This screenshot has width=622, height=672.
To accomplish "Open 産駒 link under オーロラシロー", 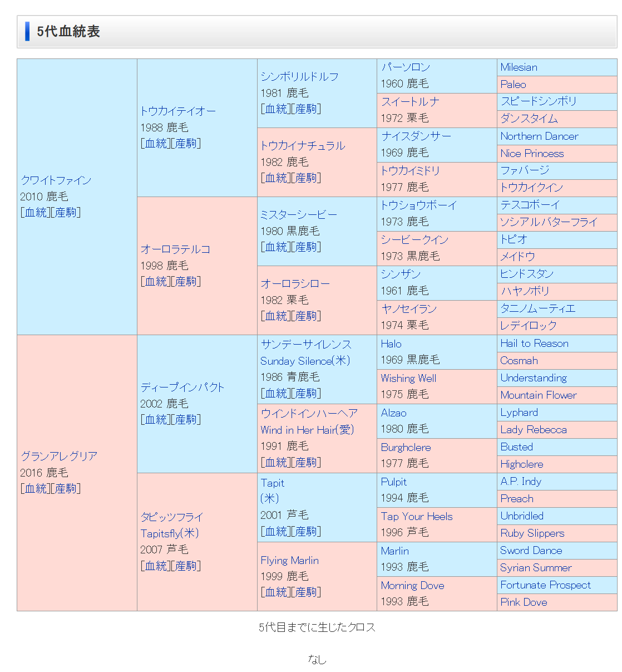I will coord(307,316).
